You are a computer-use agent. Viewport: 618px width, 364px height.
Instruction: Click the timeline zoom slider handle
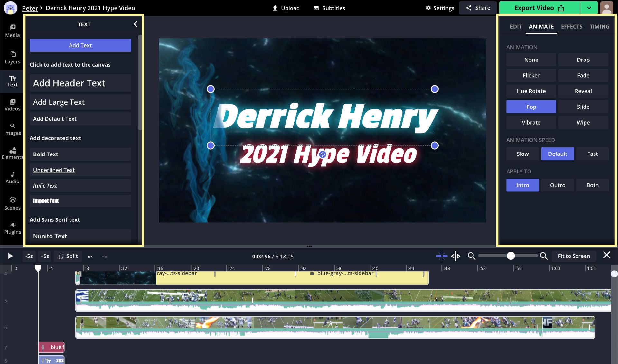pyautogui.click(x=510, y=256)
